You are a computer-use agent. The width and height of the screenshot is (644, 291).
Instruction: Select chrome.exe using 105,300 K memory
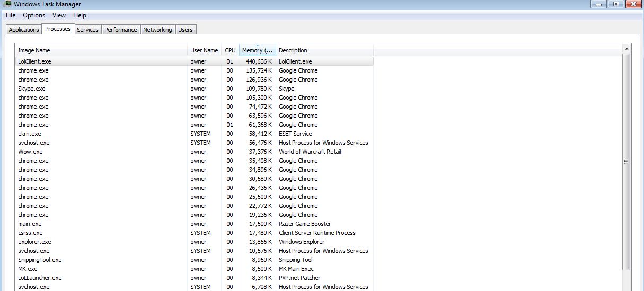pyautogui.click(x=195, y=98)
